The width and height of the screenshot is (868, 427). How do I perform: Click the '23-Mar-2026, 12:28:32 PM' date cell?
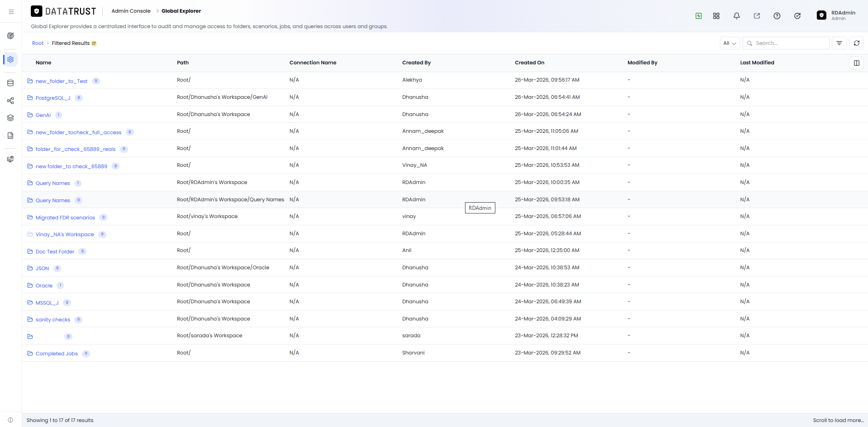tap(547, 335)
